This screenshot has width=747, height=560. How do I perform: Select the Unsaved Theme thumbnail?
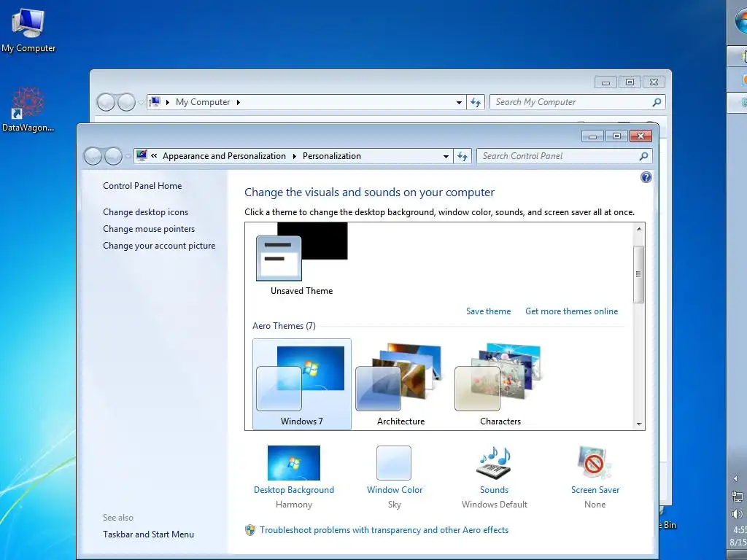point(301,260)
